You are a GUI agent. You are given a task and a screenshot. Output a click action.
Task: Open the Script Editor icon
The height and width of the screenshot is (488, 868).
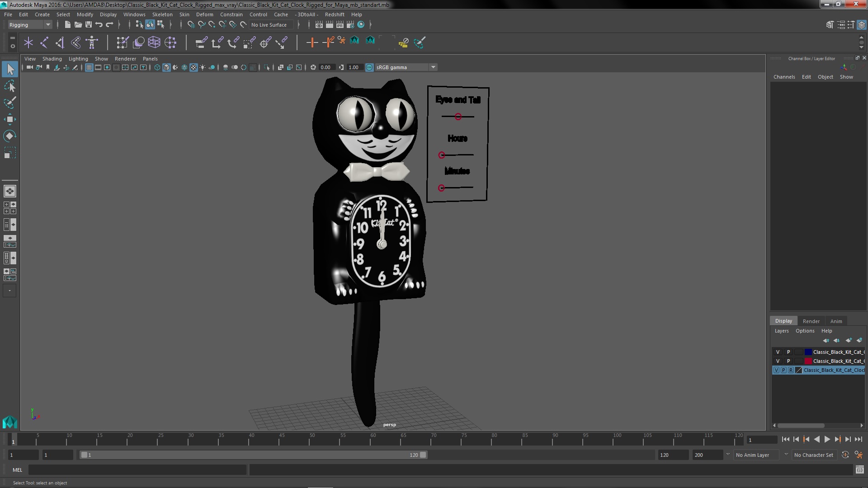click(x=859, y=470)
